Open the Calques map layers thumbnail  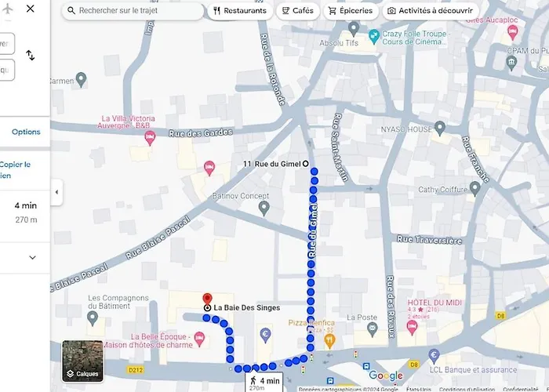pos(82,360)
